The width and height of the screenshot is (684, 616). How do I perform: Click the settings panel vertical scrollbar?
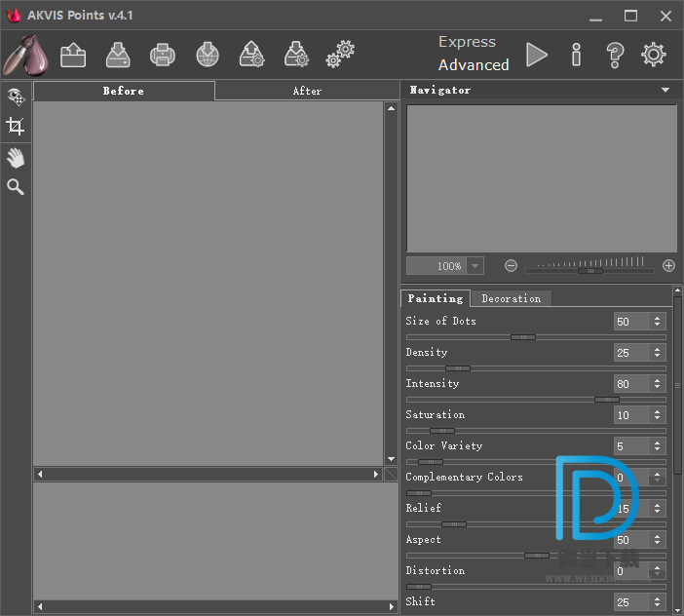click(677, 386)
